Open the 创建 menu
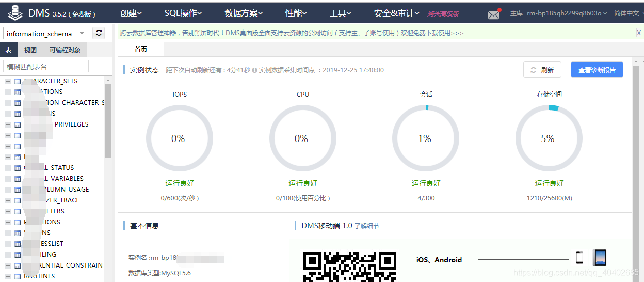Image resolution: width=644 pixels, height=282 pixels. [131, 13]
